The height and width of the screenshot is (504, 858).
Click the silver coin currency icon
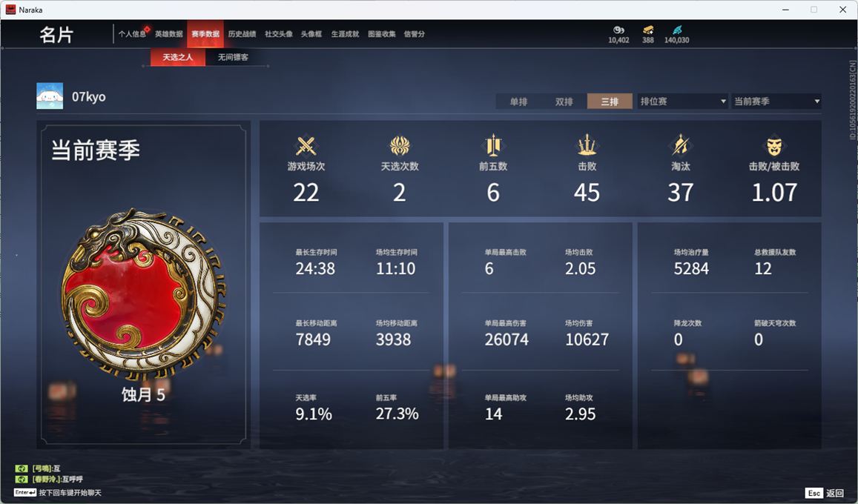pyautogui.click(x=618, y=30)
